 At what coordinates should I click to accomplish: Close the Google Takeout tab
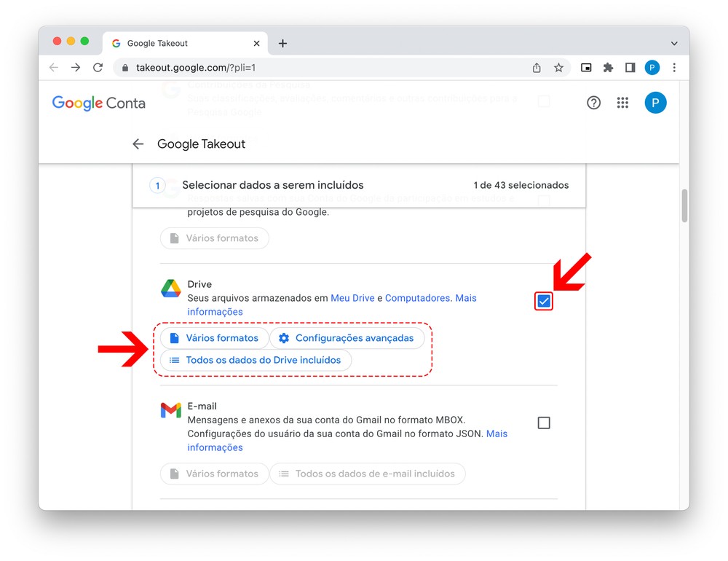[256, 43]
